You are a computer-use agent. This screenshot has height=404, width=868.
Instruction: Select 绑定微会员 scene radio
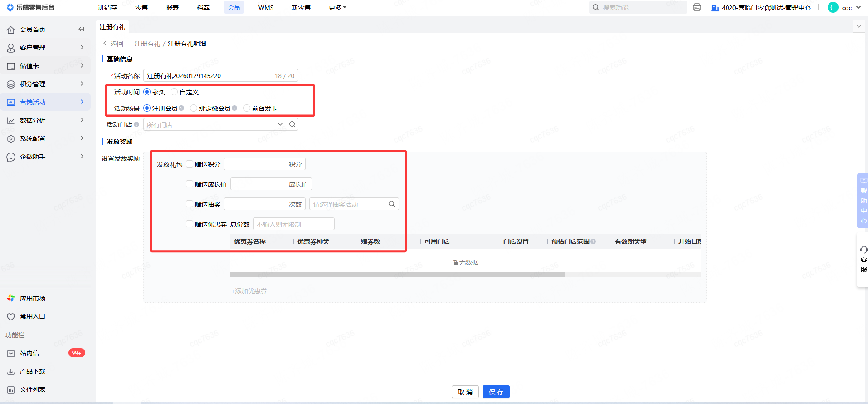[x=194, y=108]
